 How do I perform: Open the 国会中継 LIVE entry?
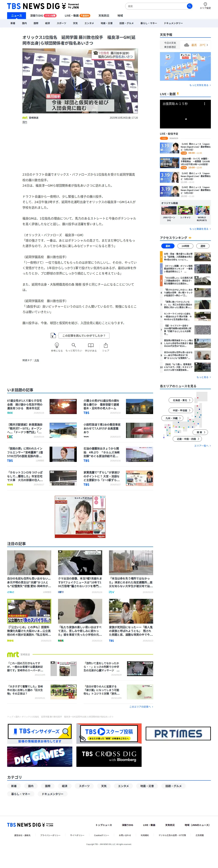coord(185,163)
